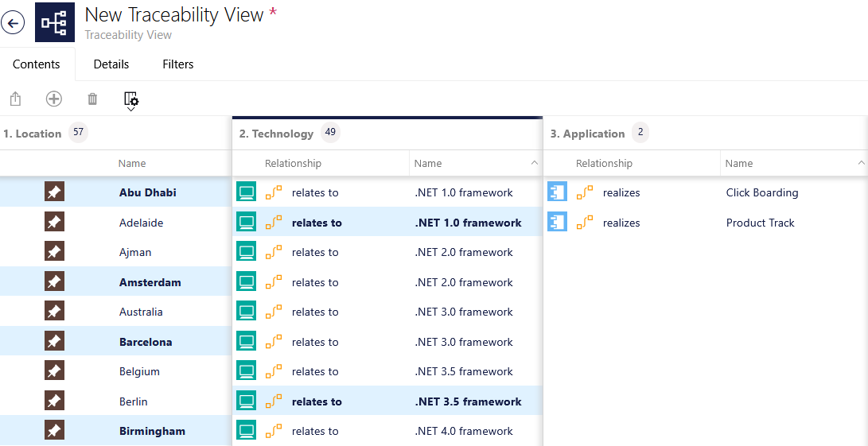Click the share/export toolbar icon
Viewport: 868px width, 446px height.
[15, 99]
